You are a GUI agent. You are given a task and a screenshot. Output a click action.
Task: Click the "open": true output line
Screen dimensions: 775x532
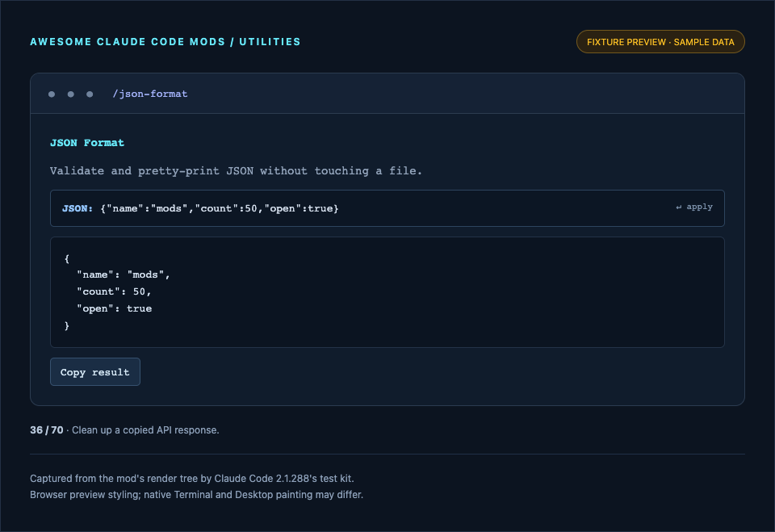(114, 308)
